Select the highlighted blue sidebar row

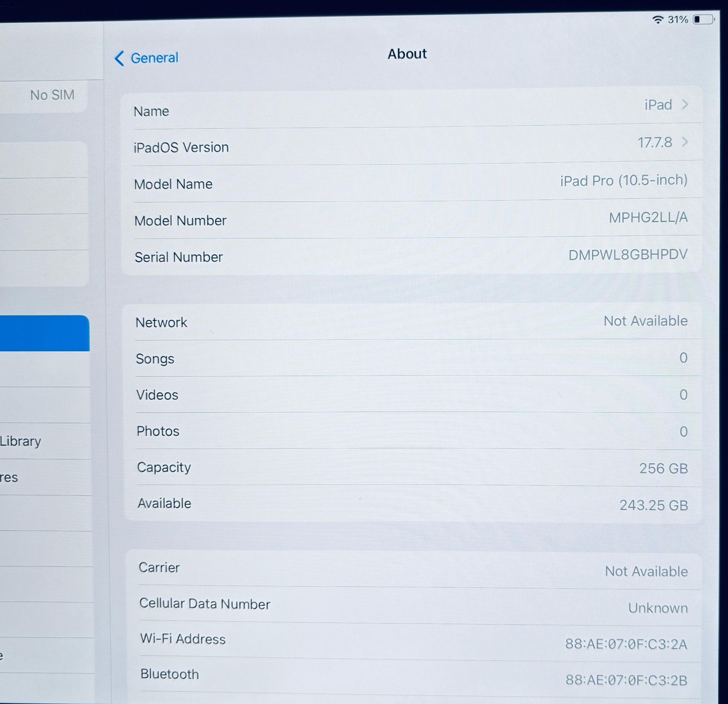point(44,333)
